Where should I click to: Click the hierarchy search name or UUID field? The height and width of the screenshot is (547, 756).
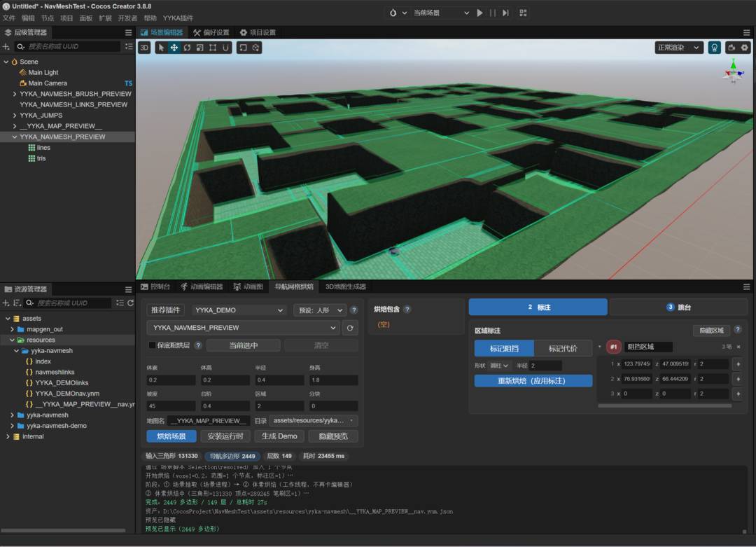[x=67, y=46]
